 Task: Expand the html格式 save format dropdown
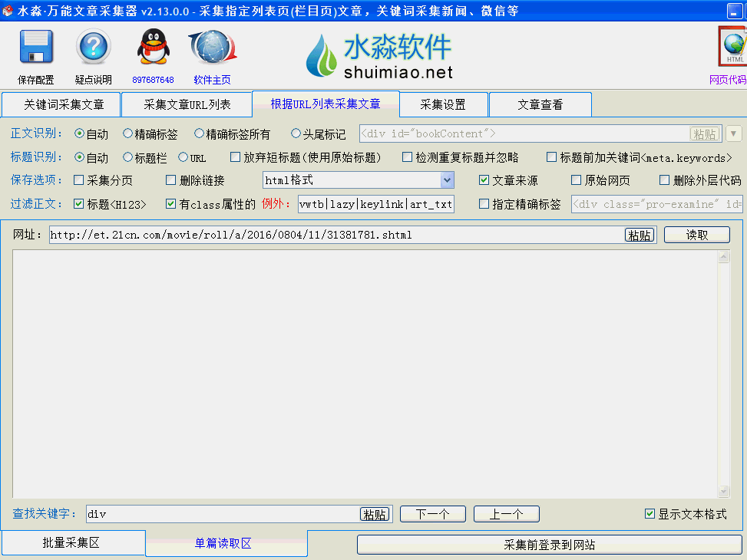coord(447,180)
